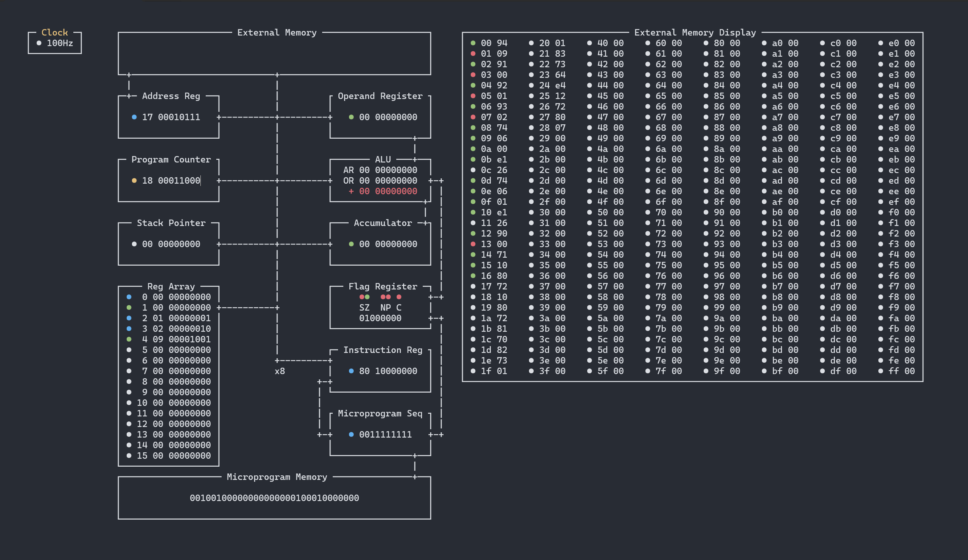Click the External Memory panel title

tap(277, 32)
